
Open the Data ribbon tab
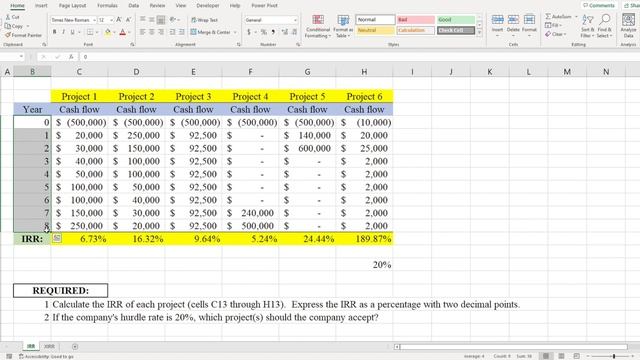(x=133, y=6)
